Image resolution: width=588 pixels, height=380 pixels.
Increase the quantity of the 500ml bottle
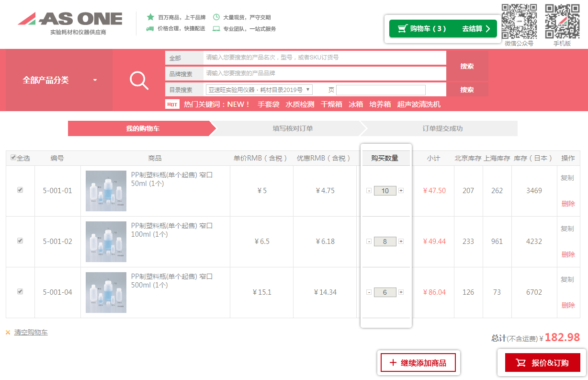[x=401, y=292]
